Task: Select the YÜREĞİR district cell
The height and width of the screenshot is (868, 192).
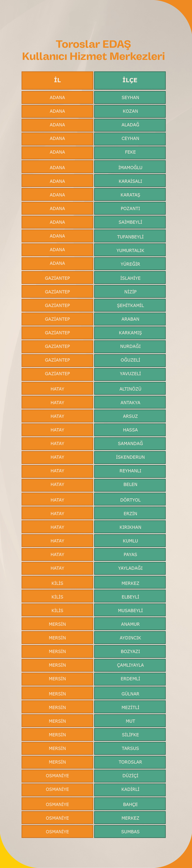Action: [x=130, y=264]
